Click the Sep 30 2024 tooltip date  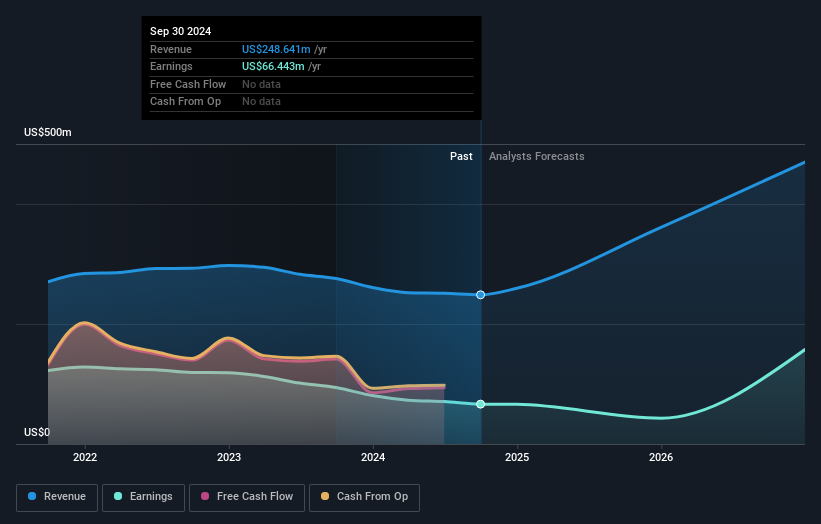(181, 31)
